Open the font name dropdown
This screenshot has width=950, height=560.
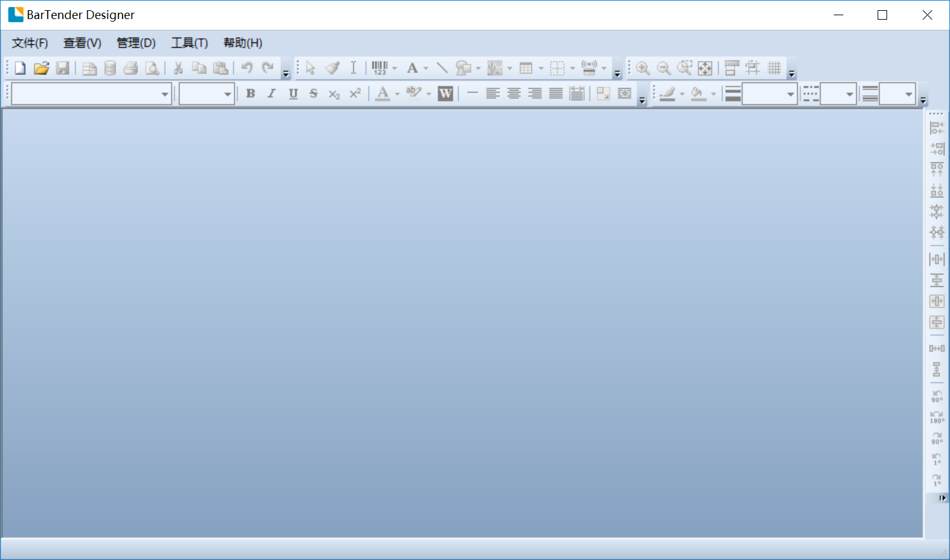[x=164, y=94]
